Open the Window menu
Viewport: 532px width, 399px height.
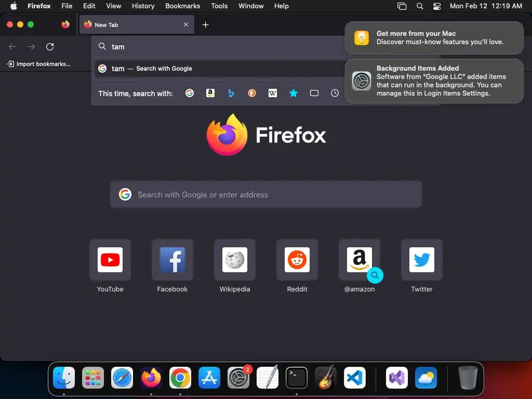[251, 6]
